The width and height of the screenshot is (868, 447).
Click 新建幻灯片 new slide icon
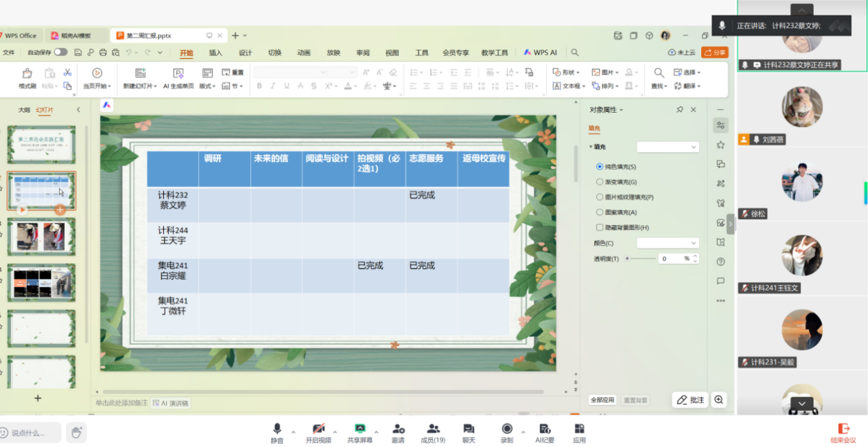pyautogui.click(x=140, y=74)
